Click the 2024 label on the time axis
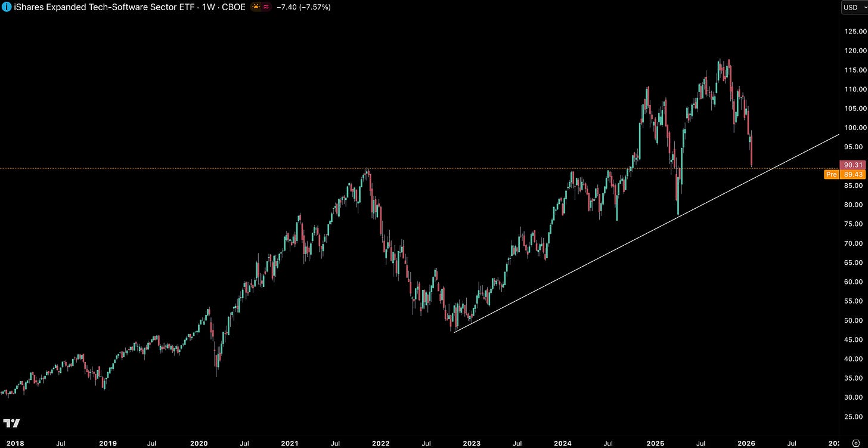The height and width of the screenshot is (448, 868). click(x=563, y=443)
